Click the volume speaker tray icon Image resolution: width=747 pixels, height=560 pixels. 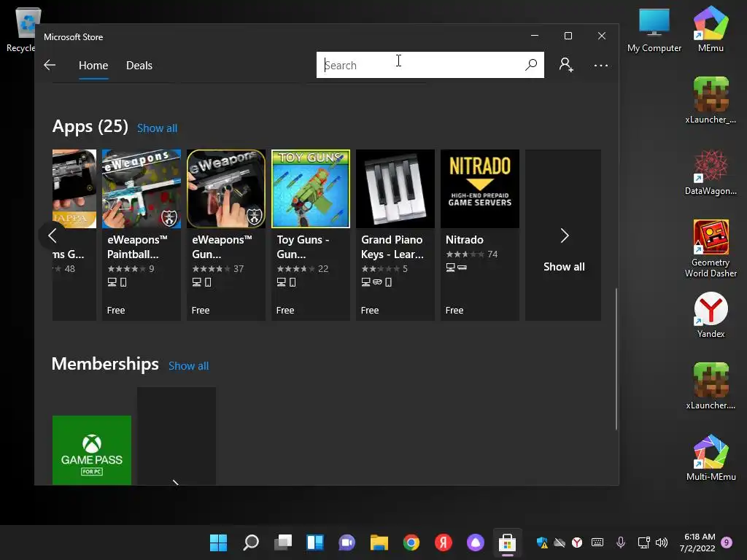pyautogui.click(x=662, y=542)
